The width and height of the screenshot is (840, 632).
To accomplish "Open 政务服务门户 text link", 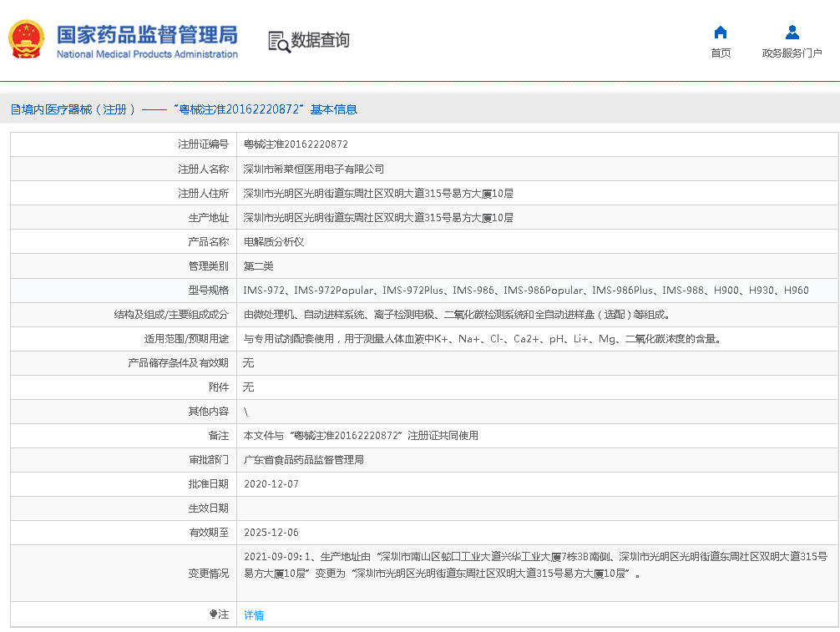I will (x=792, y=53).
